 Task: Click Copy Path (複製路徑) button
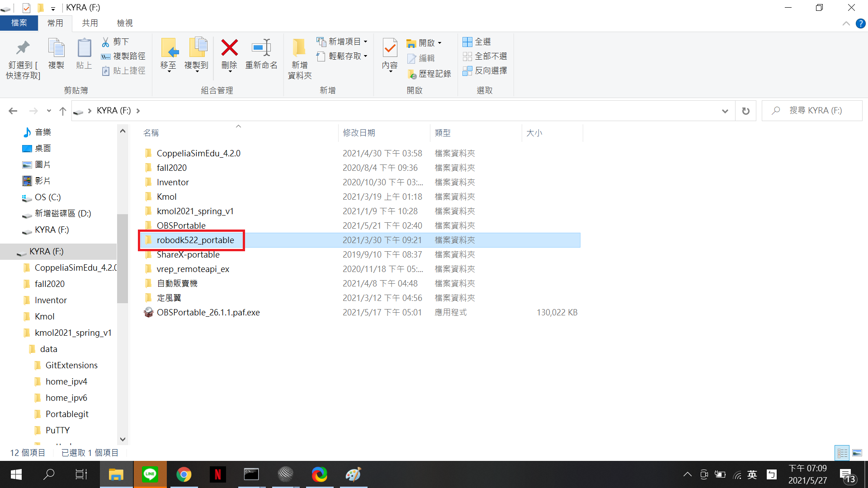tap(123, 56)
